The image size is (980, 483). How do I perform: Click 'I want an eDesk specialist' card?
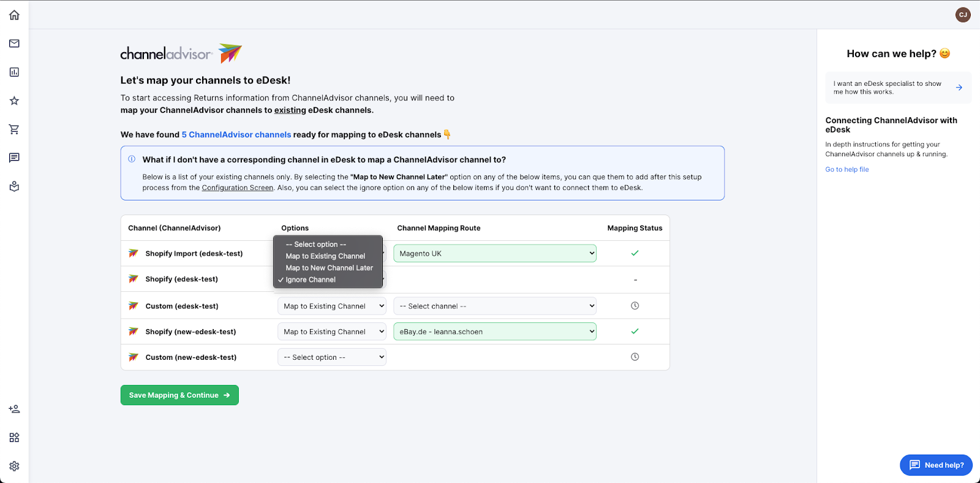[x=898, y=88]
